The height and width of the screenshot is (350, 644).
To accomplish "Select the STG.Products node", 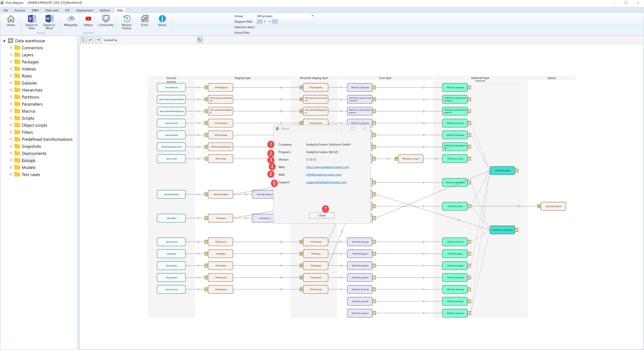I will pyautogui.click(x=315, y=242).
